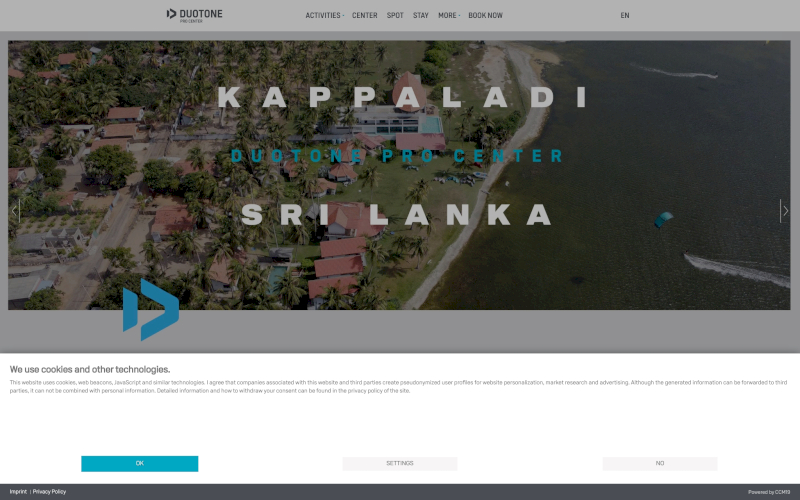Viewport: 800px width, 500px height.
Task: Click Powered by CCM19 link
Action: [769, 492]
